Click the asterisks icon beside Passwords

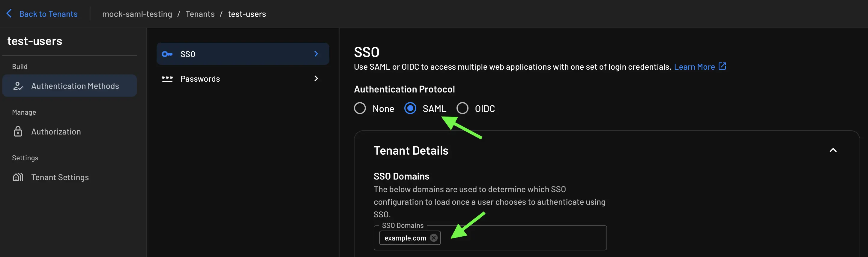pos(167,79)
